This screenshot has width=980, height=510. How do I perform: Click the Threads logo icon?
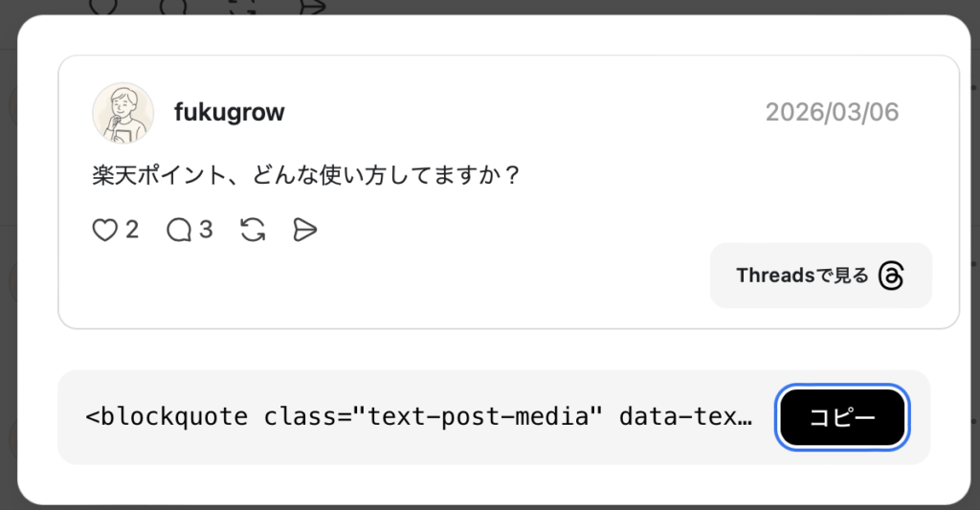click(x=891, y=276)
